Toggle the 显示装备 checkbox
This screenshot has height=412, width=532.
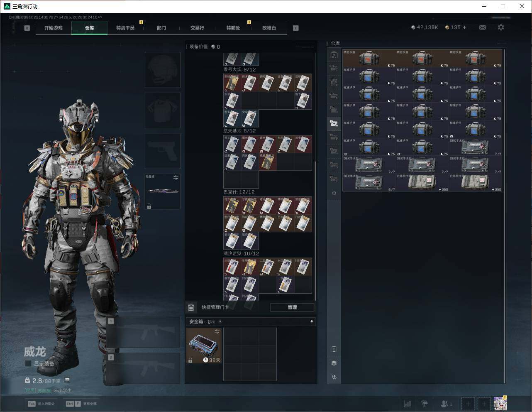(28, 363)
